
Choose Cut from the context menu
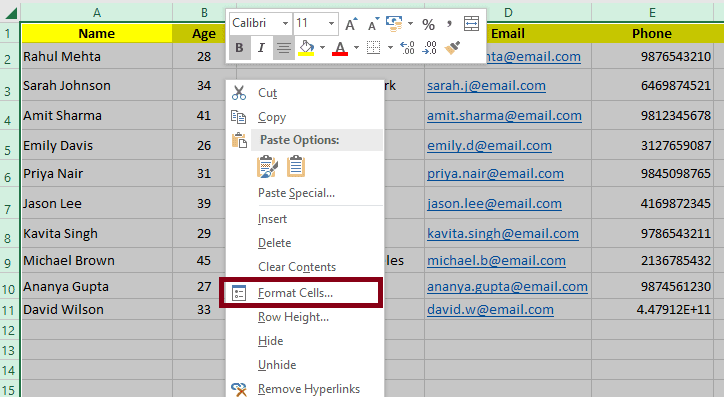[305, 93]
